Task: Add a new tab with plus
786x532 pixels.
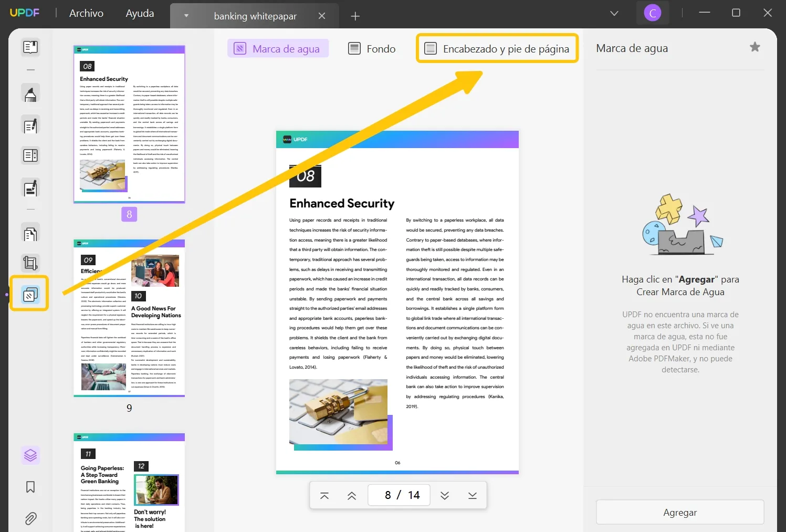Action: [x=355, y=16]
